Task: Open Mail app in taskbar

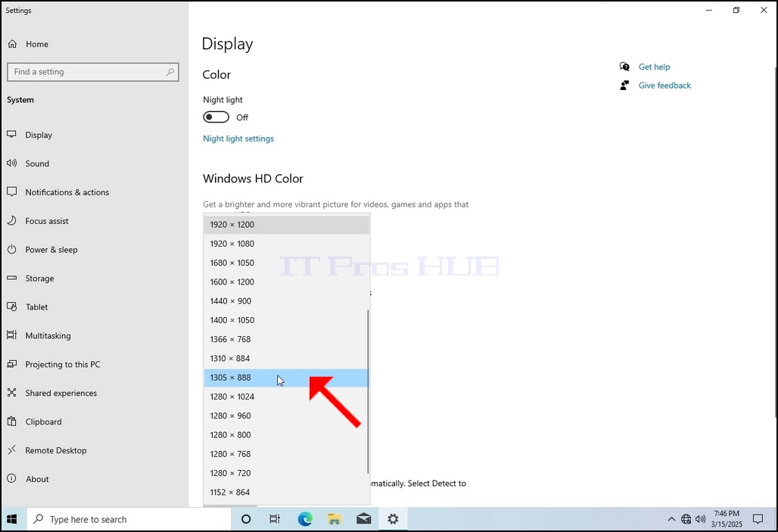Action: click(364, 519)
